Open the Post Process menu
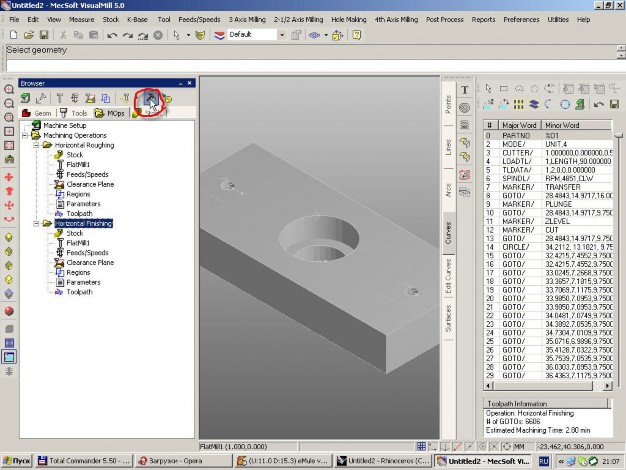 (445, 19)
